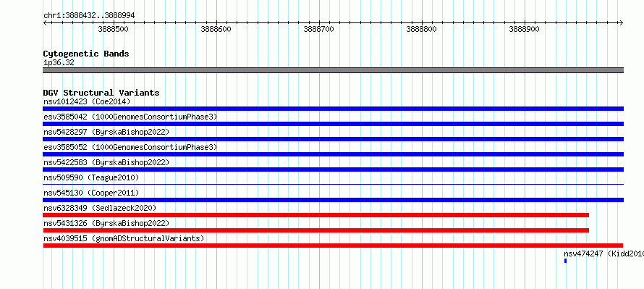The image size is (644, 289).
Task: Click the gray 1p36.32 cytogenetic band bar
Action: (333, 70)
